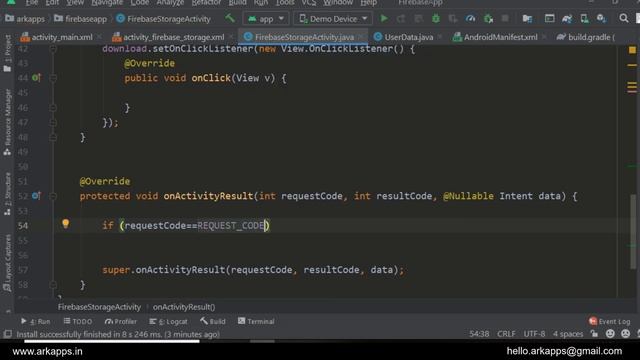Viewport: 640px width, 360px height.
Task: Click the yellow warning marker atop the scrollbar
Action: [x=632, y=50]
